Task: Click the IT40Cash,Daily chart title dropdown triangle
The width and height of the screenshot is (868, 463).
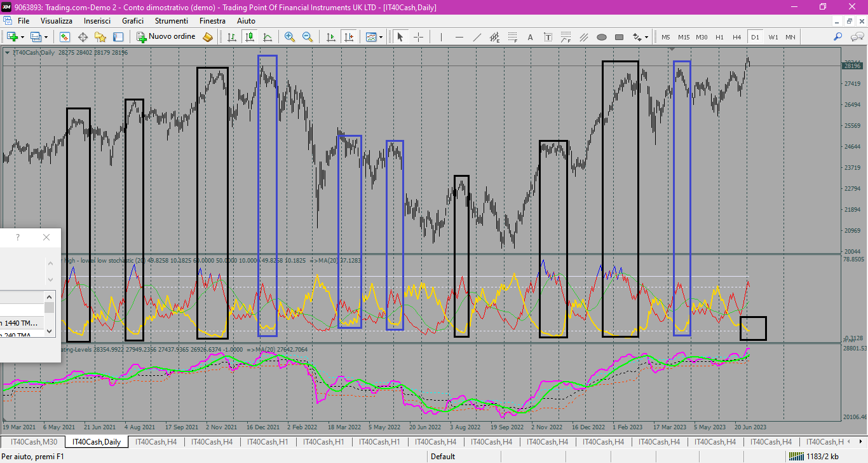Action: click(7, 53)
